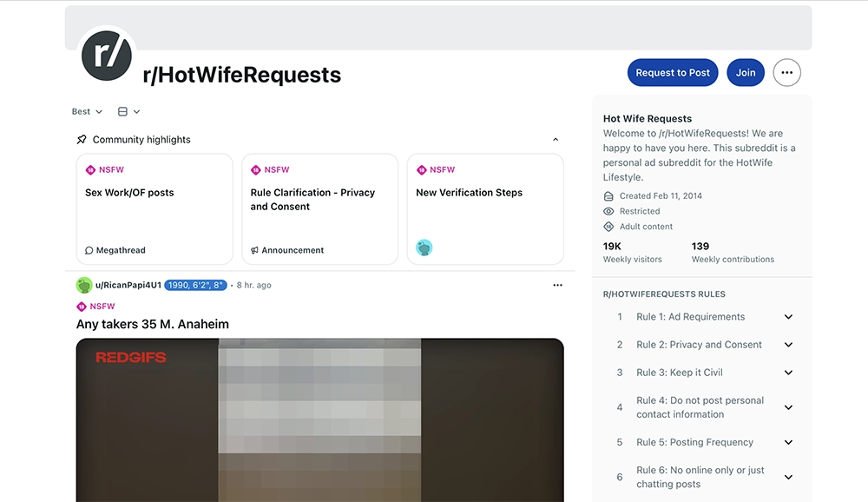Click the avatar on New Verification Steps card
868x502 pixels.
pos(424,248)
